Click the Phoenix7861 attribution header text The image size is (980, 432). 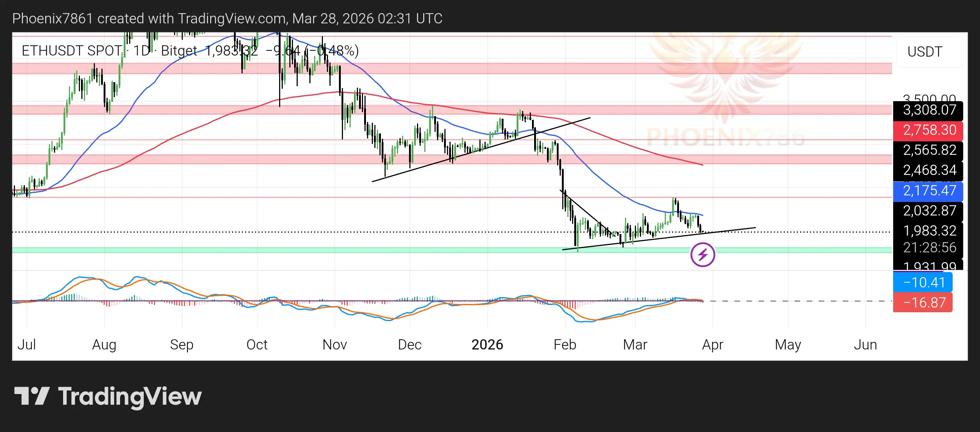point(227,18)
